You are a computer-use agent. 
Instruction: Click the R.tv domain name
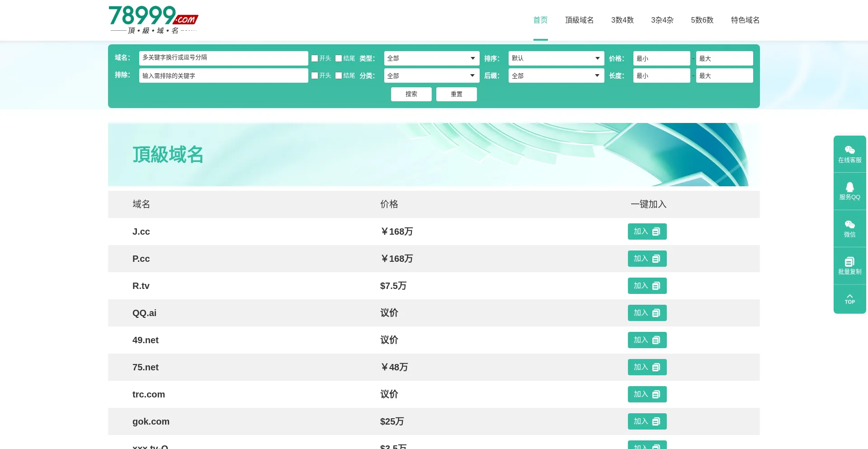tap(141, 286)
